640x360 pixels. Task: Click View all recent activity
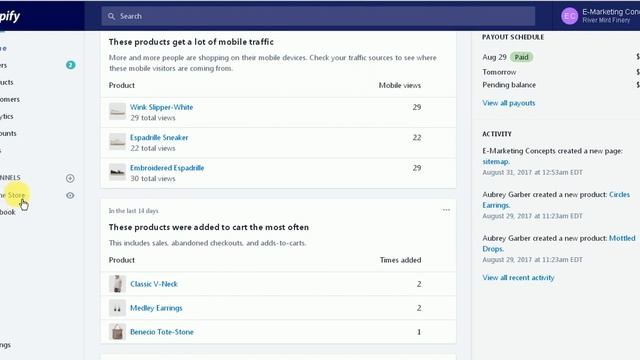(x=518, y=278)
